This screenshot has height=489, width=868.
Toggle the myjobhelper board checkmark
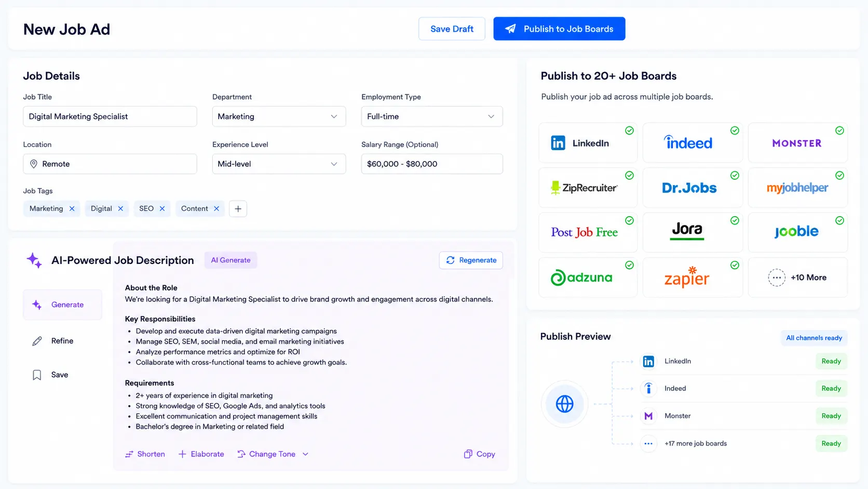coord(839,176)
